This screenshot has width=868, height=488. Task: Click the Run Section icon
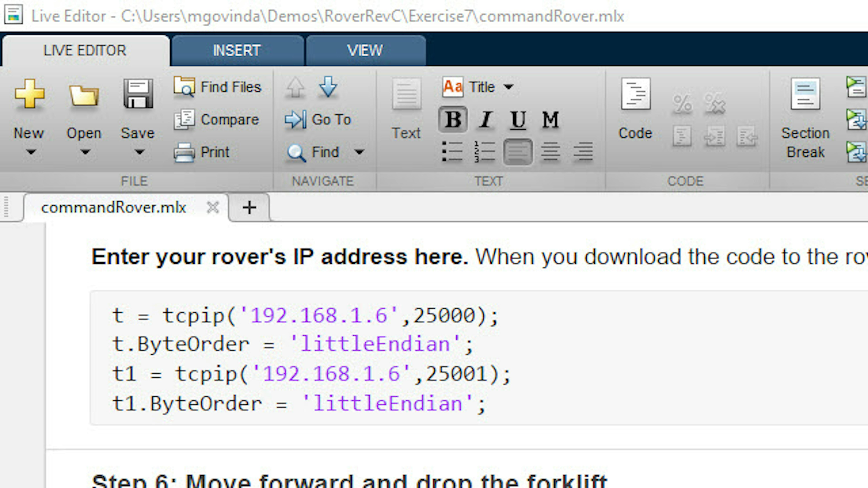[857, 87]
